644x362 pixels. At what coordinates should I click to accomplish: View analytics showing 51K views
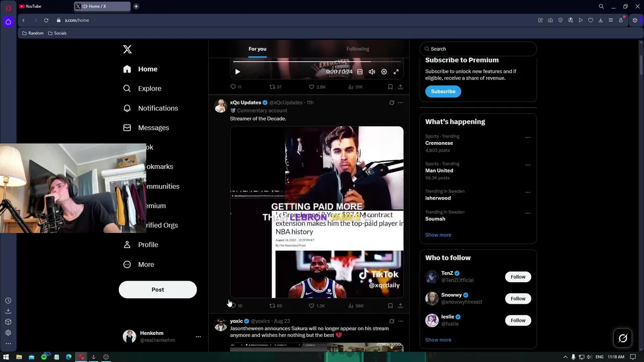(x=355, y=87)
